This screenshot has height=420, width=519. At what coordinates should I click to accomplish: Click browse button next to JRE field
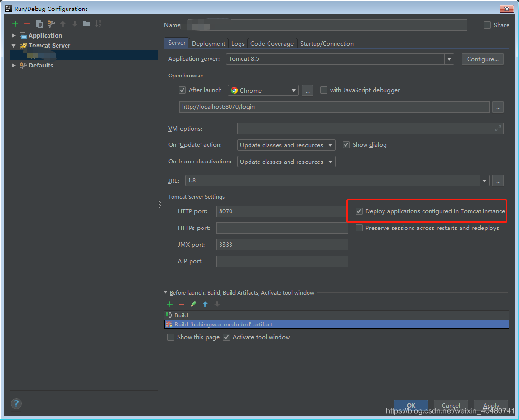[x=498, y=181]
